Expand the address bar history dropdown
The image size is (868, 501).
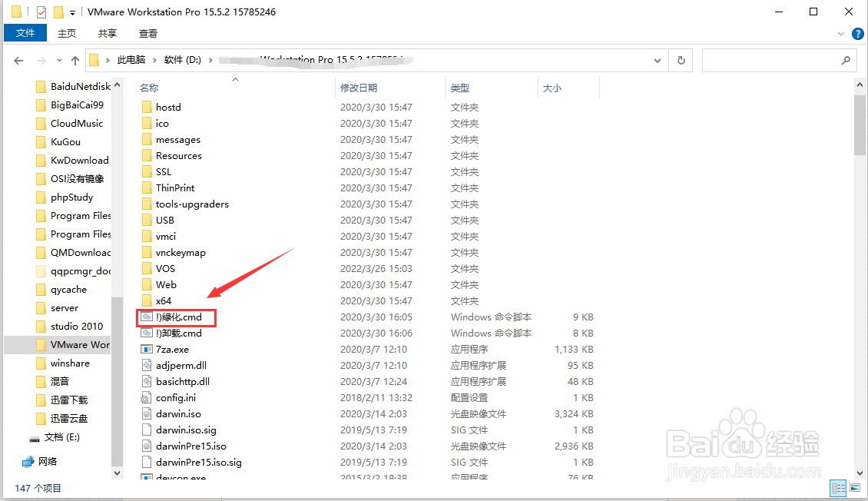[x=657, y=61]
